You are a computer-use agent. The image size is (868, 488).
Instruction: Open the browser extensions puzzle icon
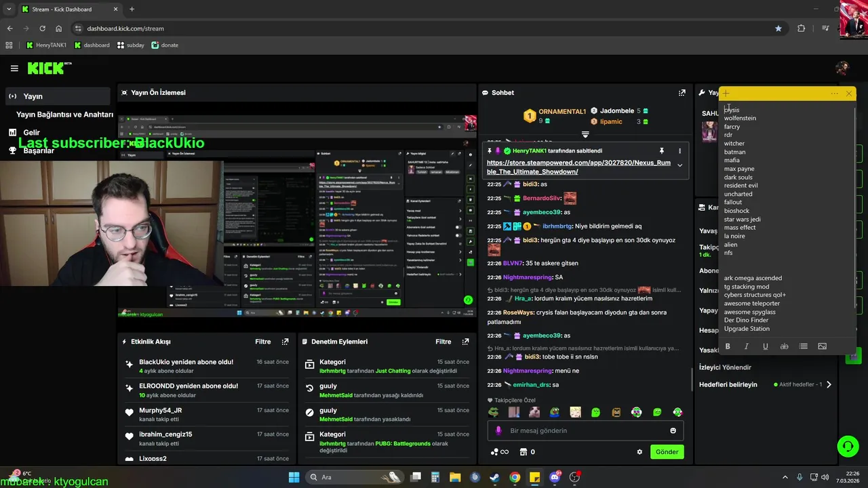(x=802, y=28)
